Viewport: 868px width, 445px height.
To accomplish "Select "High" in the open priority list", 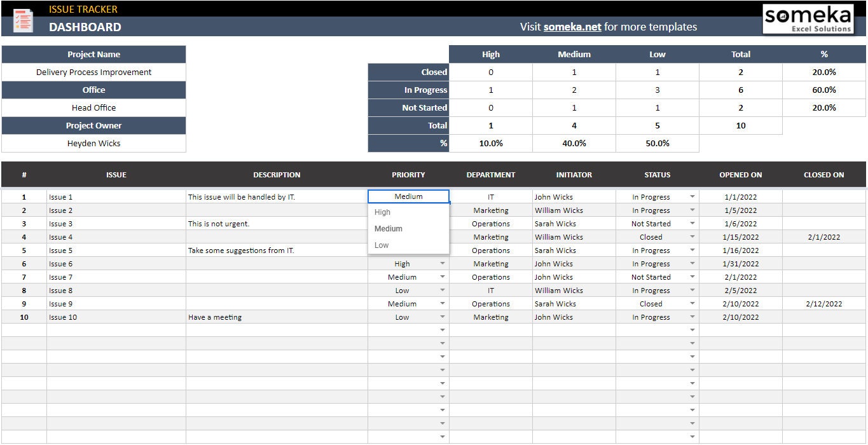I will [x=382, y=212].
